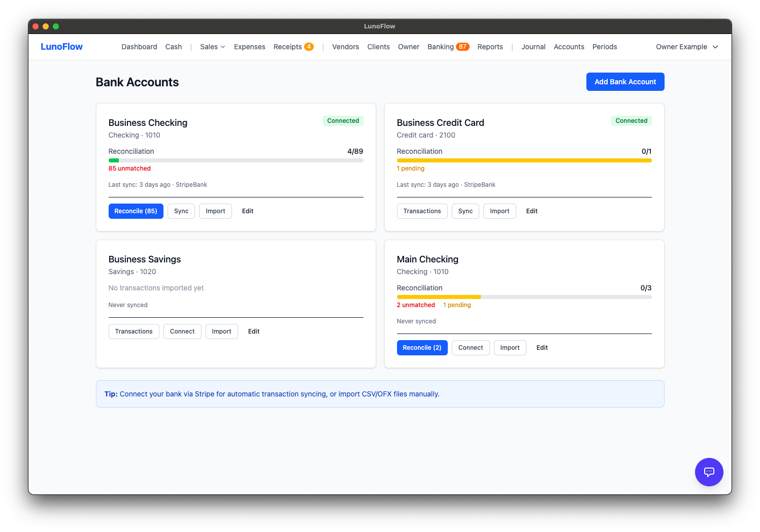Click the LunoFlow logo
760x532 pixels.
[x=61, y=46]
